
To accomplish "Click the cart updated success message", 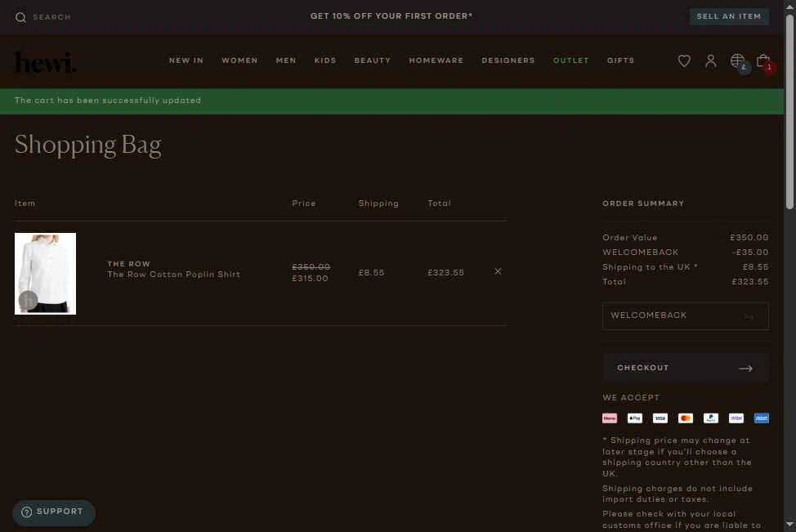I will point(108,101).
